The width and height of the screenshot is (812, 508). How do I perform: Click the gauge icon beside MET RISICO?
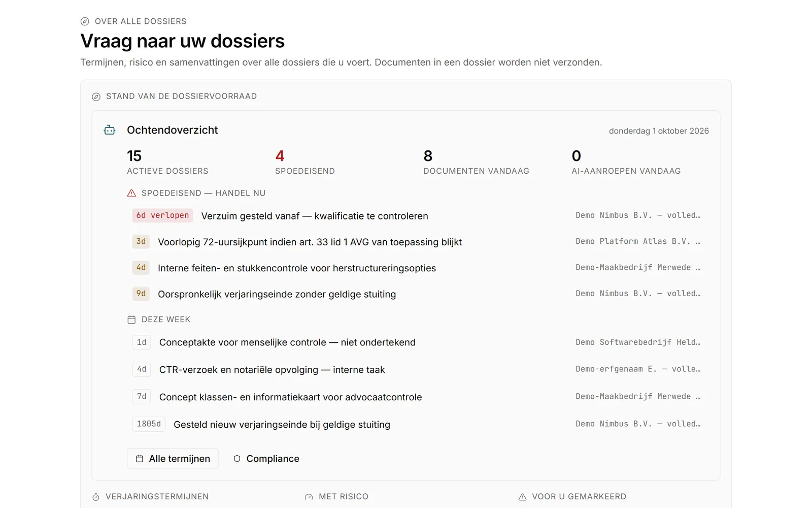[309, 497]
